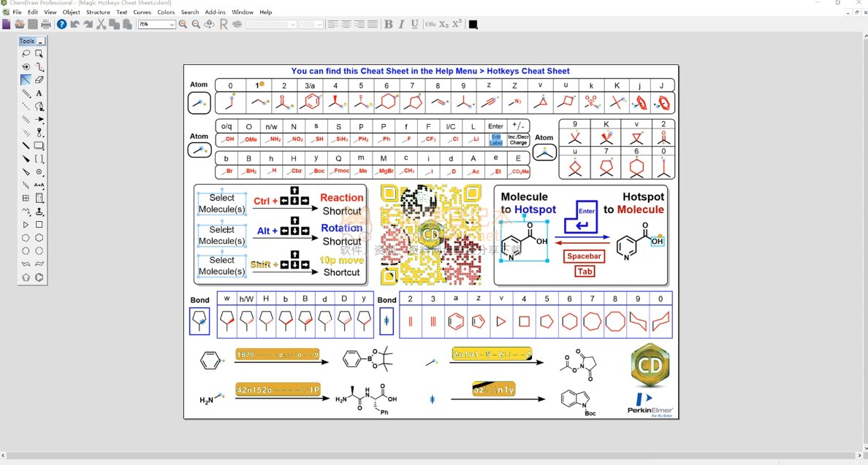This screenshot has width=868, height=465.
Task: Click the Help question mark icon
Action: pos(62,24)
